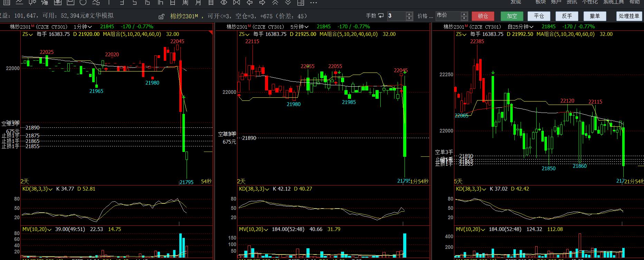The width and height of the screenshot is (644, 260).
Task: Click the 平仓 close position button
Action: pos(539,16)
